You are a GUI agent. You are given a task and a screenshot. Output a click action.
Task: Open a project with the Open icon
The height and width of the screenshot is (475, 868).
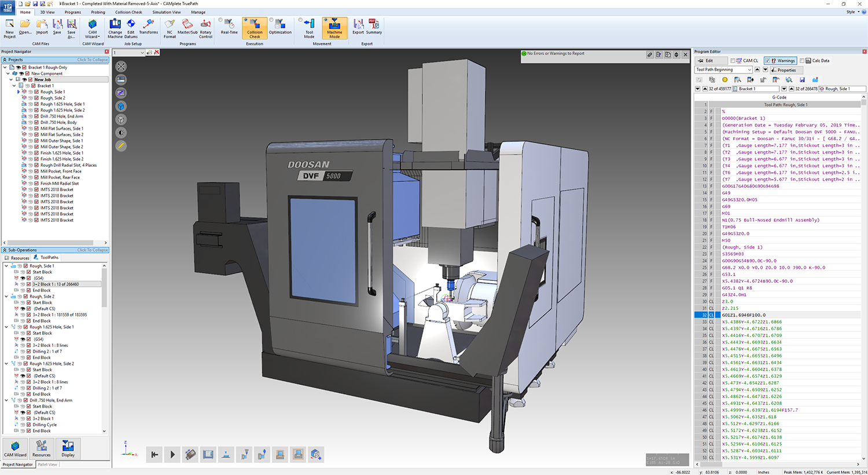point(25,27)
